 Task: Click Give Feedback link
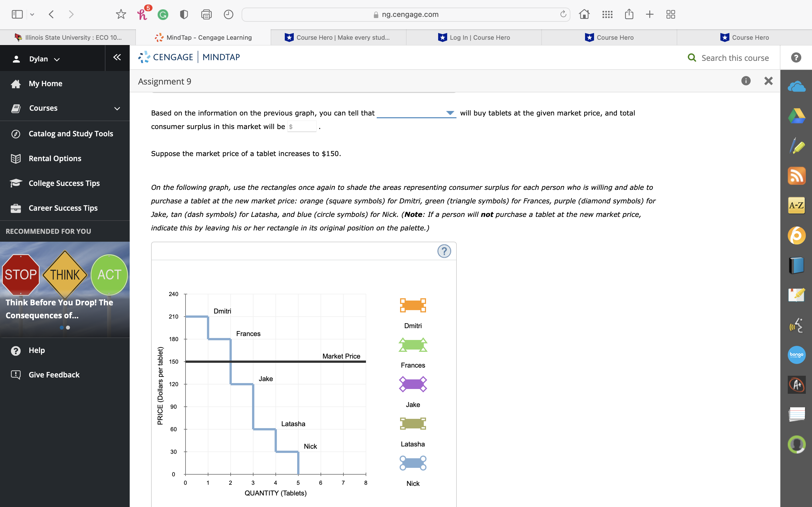tap(54, 375)
